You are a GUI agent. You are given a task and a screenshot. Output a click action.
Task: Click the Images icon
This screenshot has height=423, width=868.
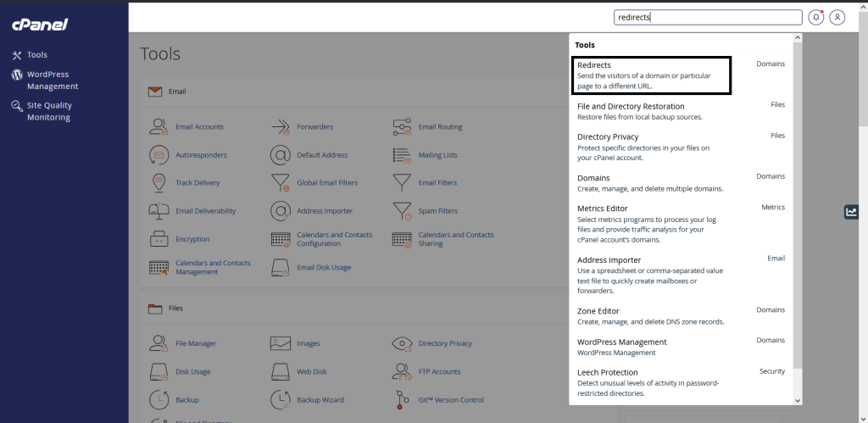coord(281,343)
